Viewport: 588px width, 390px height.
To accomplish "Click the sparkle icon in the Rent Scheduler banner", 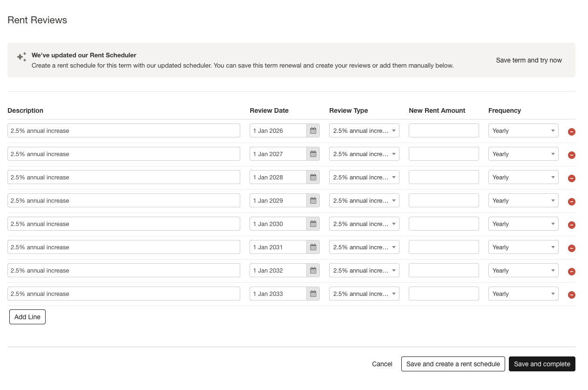I will click(21, 56).
